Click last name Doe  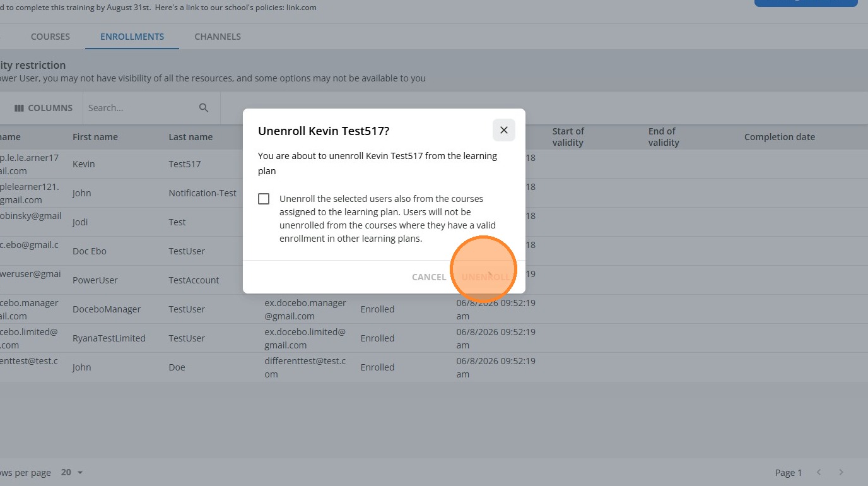click(x=177, y=367)
